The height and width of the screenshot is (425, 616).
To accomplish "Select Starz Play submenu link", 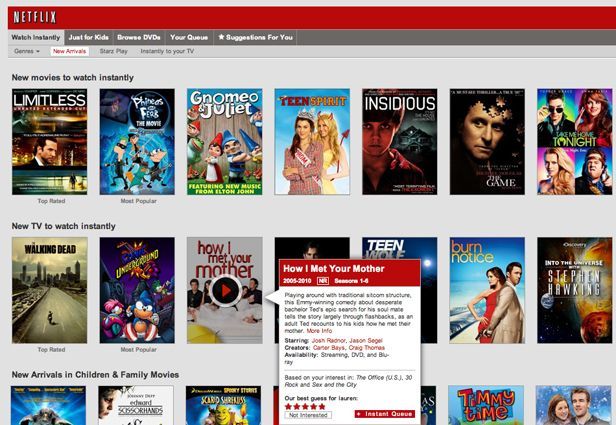I will (x=114, y=50).
